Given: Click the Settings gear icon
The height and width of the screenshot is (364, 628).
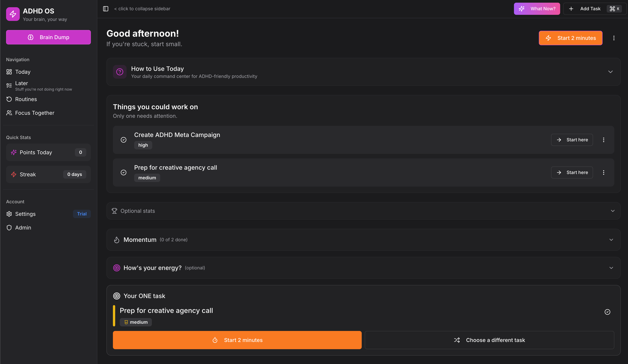Looking at the screenshot, I should point(9,214).
